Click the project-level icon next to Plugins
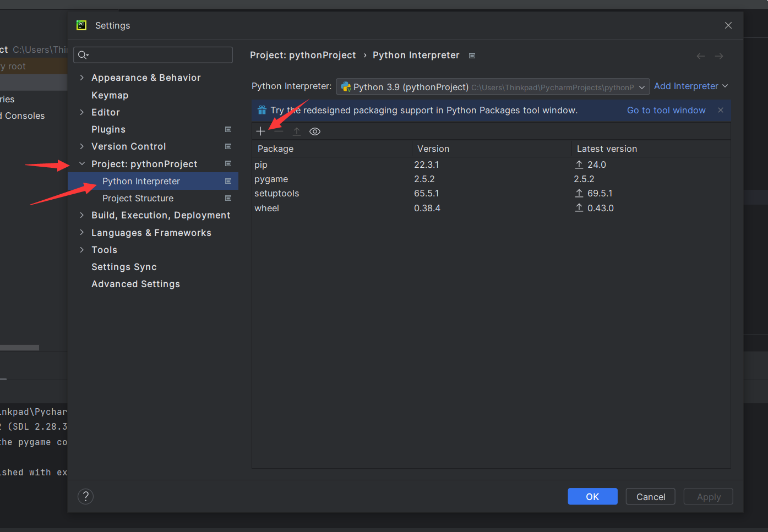 coord(228,129)
